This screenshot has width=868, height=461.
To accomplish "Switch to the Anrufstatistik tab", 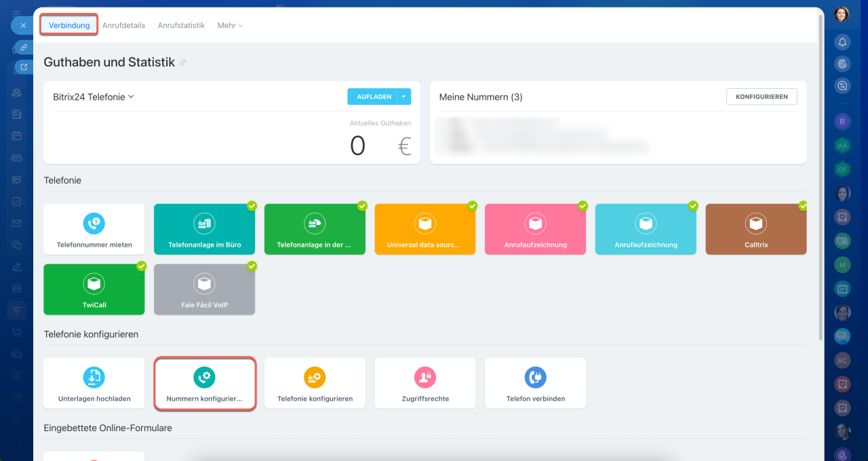I will [x=181, y=25].
